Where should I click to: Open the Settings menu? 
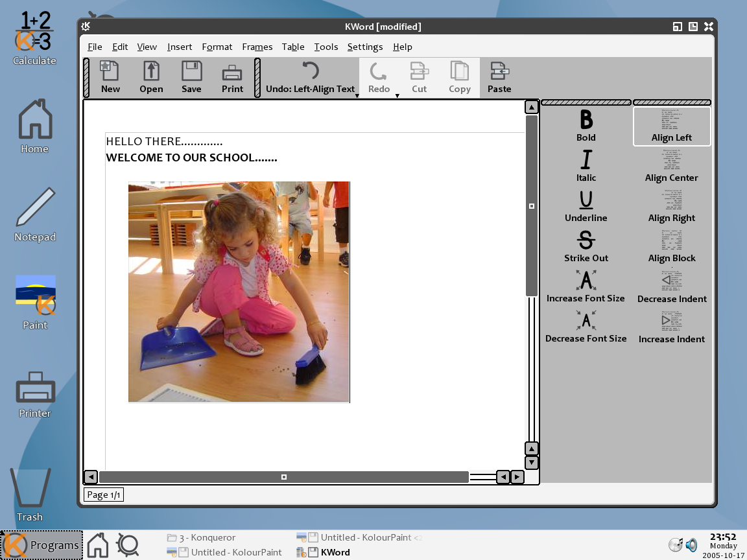(365, 47)
